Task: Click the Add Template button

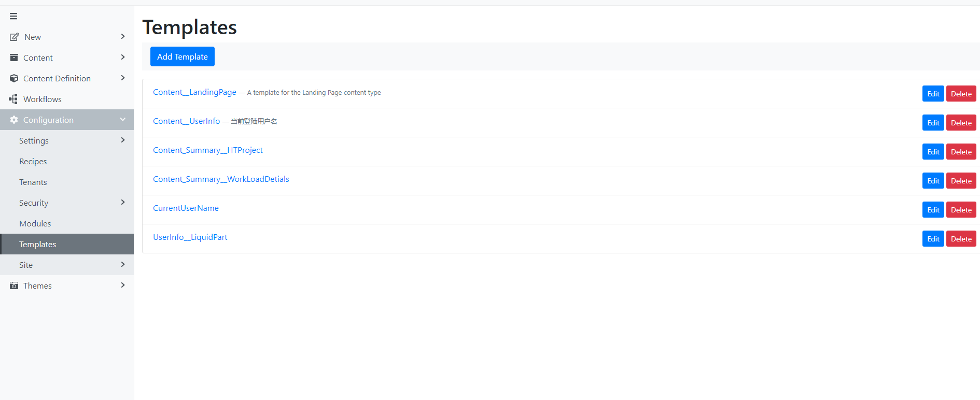Action: pos(183,56)
